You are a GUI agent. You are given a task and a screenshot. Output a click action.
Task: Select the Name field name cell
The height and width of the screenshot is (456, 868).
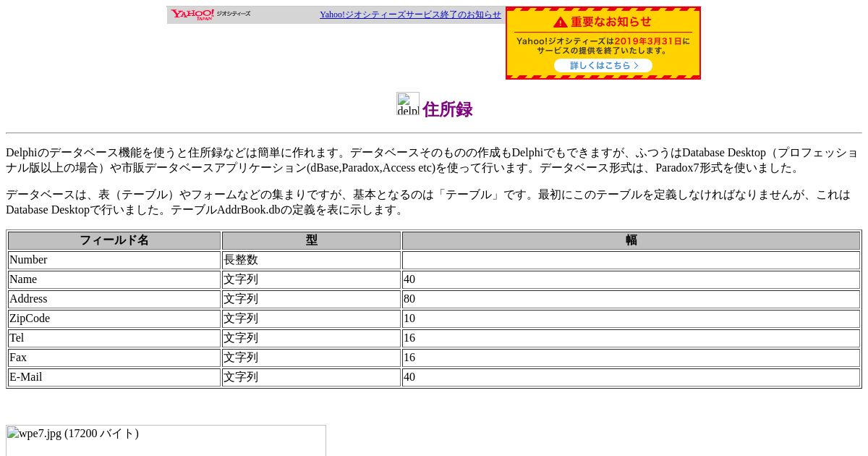coord(114,279)
